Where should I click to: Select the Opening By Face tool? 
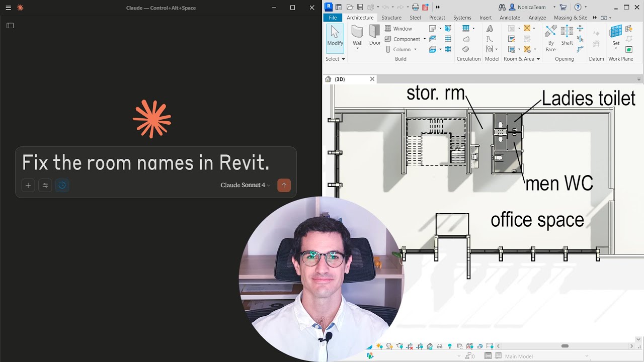click(551, 38)
